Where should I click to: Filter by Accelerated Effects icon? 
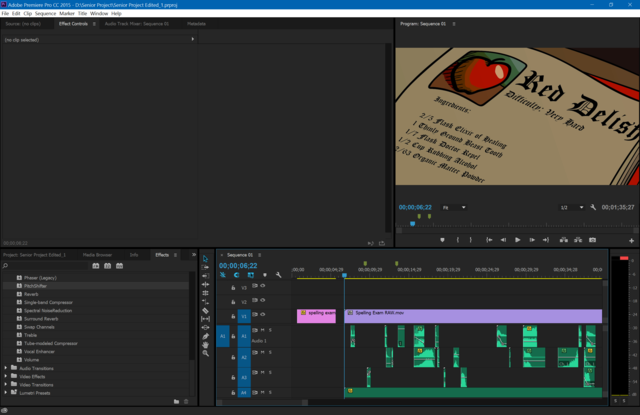point(96,266)
